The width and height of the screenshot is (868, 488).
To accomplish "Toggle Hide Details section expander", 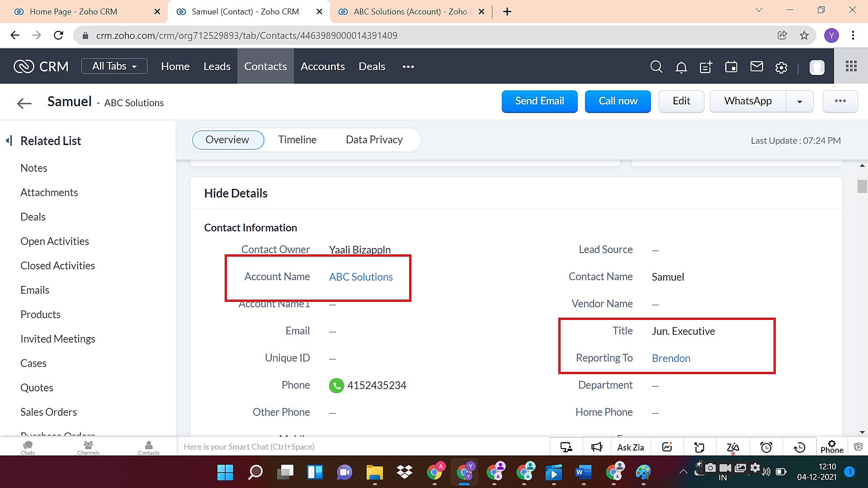I will 236,192.
